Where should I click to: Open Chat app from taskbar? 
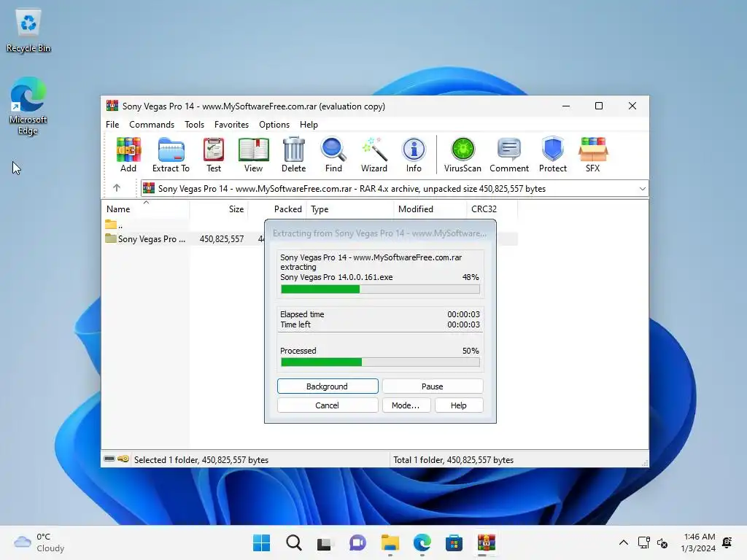[357, 542]
